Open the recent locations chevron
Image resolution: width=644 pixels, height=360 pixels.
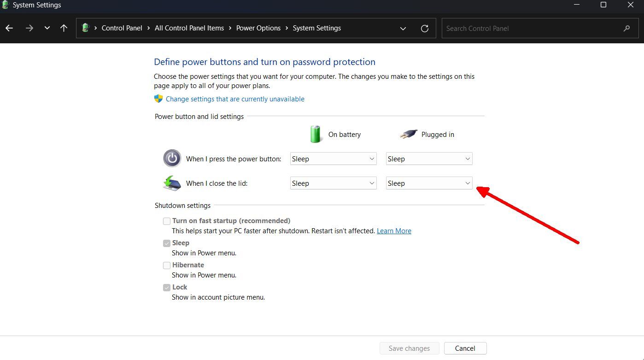47,28
